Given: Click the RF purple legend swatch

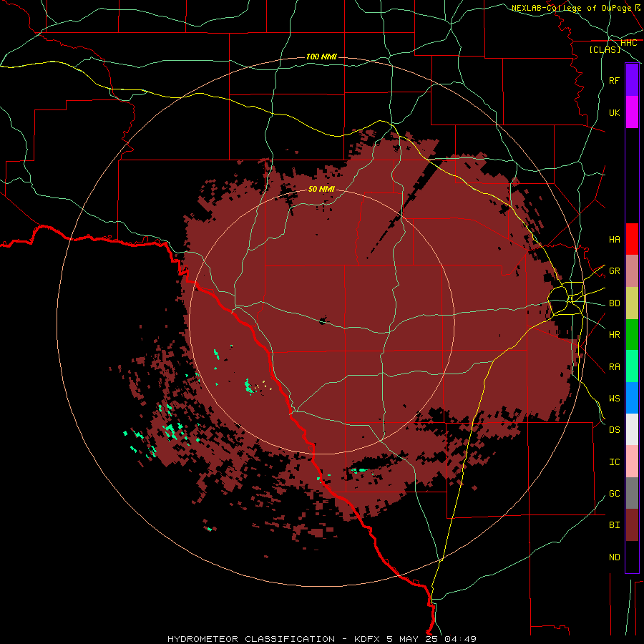Looking at the screenshot, I should click(632, 80).
